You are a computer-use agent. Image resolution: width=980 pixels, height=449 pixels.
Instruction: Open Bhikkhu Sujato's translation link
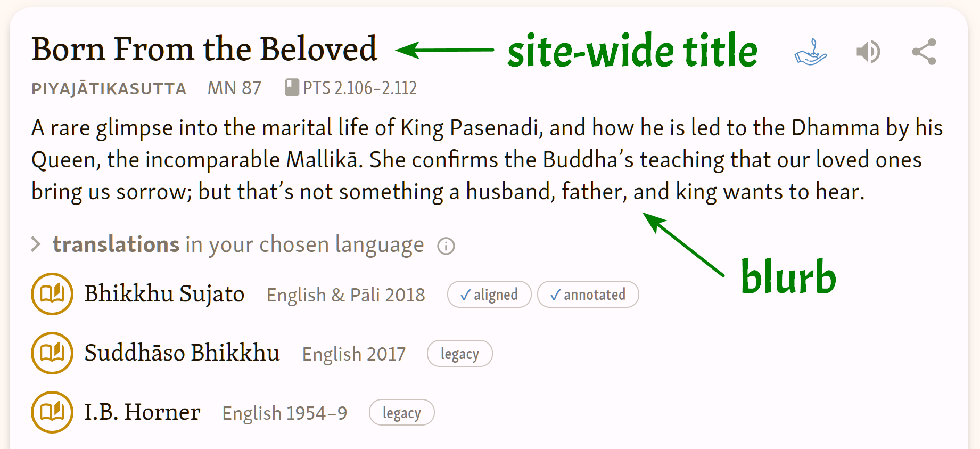point(164,294)
